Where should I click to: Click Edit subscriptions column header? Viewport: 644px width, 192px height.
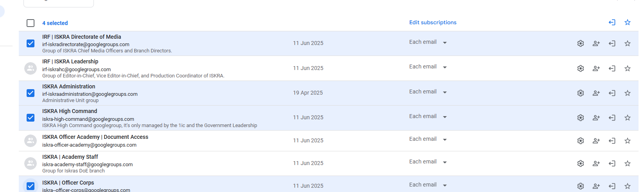(433, 22)
